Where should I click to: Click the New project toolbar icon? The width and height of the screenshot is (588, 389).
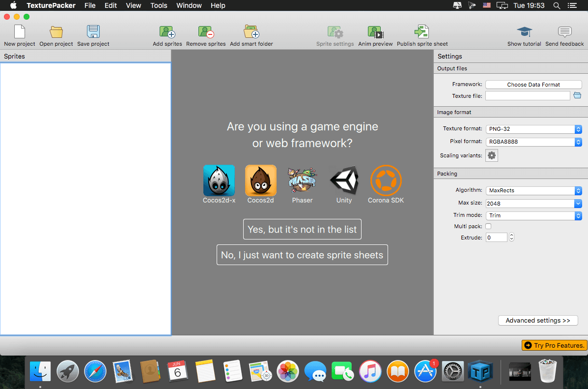click(x=20, y=32)
